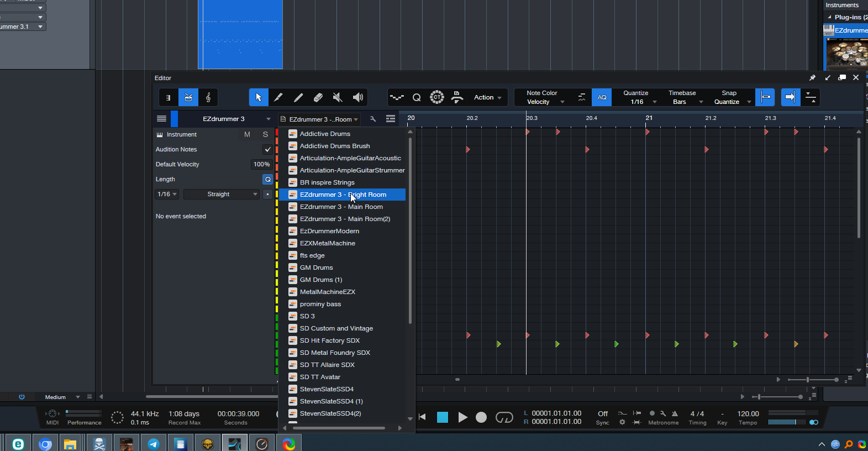Select the Paint pencil tool

click(298, 97)
